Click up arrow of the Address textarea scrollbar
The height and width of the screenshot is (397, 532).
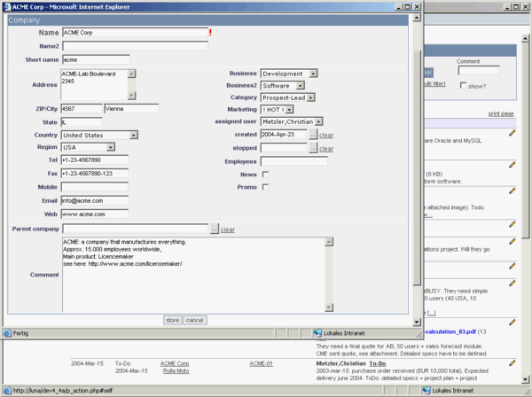131,74
